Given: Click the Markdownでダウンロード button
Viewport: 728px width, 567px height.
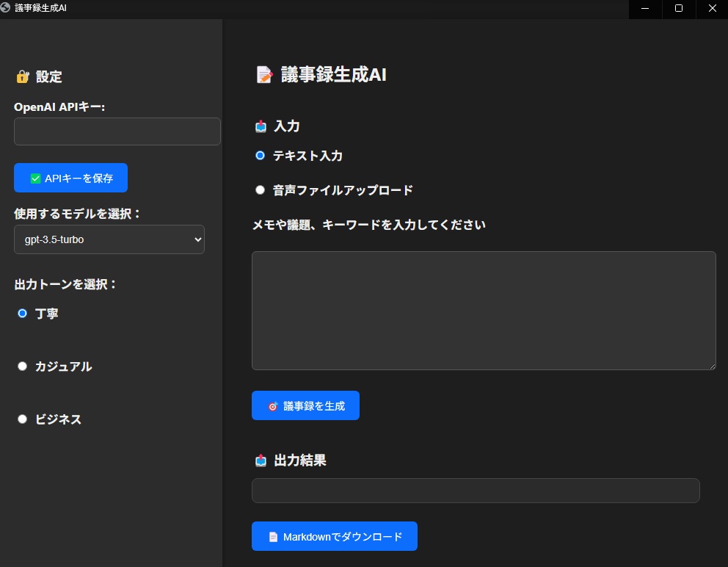Looking at the screenshot, I should pos(334,536).
